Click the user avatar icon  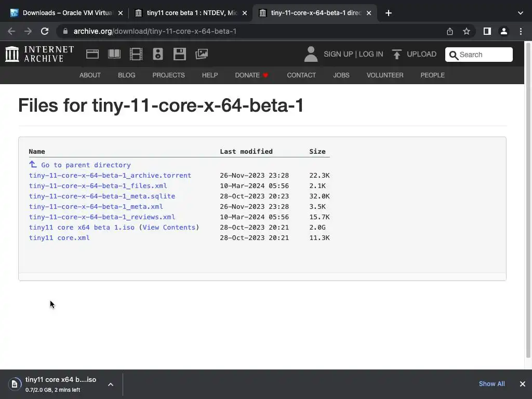tap(311, 54)
